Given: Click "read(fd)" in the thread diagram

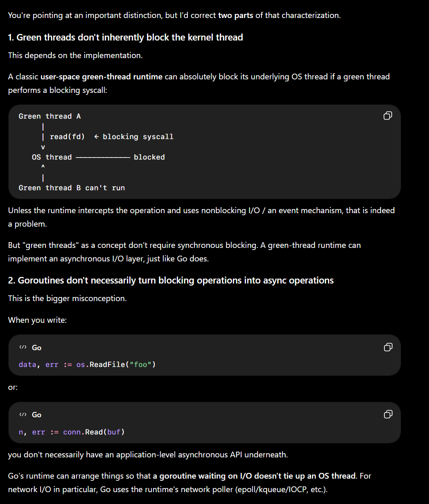Looking at the screenshot, I should click(x=67, y=137).
